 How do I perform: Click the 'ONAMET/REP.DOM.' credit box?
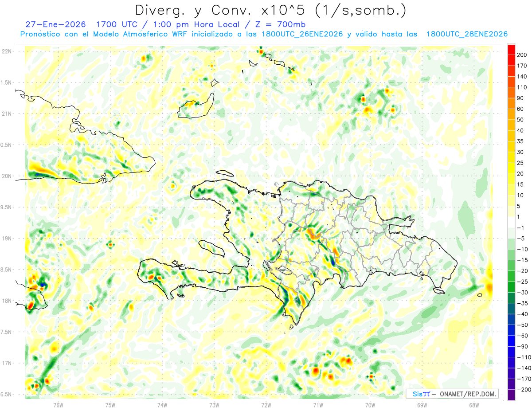pos(452,394)
